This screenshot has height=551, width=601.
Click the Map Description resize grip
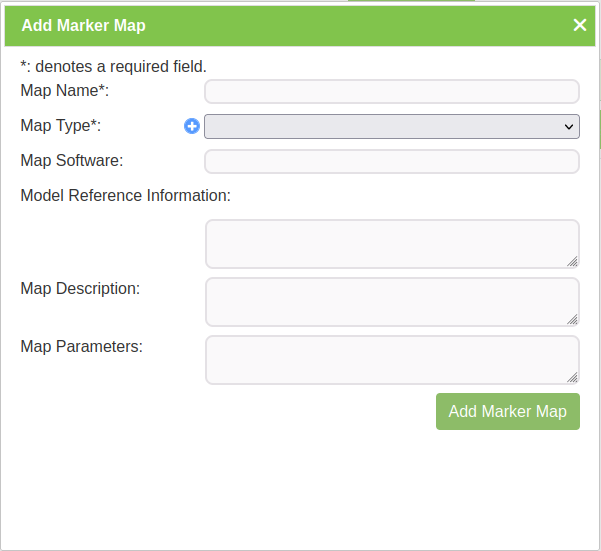pos(573,320)
